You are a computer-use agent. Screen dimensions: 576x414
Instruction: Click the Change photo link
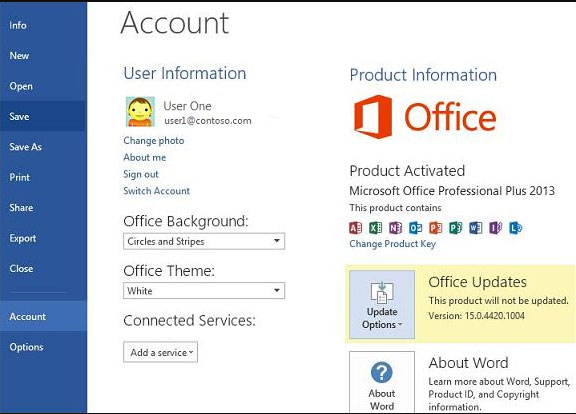[x=154, y=141]
